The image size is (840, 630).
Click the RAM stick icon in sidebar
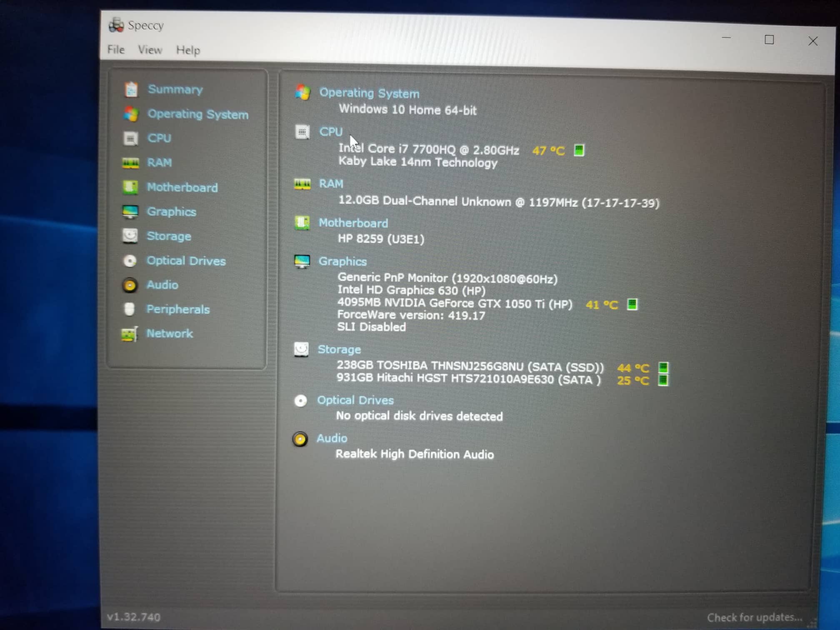click(x=130, y=163)
